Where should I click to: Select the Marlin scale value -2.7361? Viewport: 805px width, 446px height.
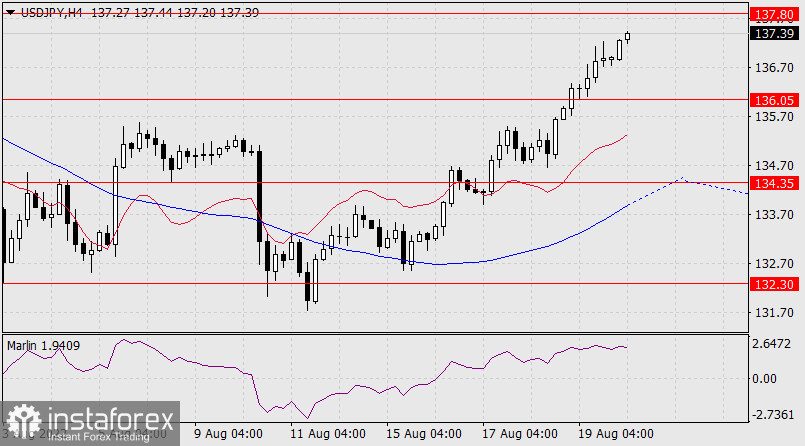pyautogui.click(x=773, y=415)
